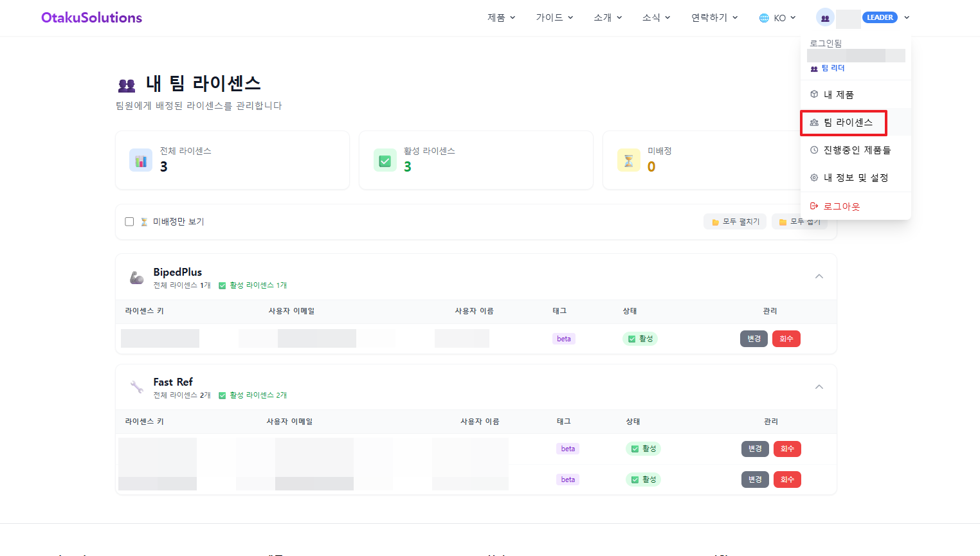
Task: Click the 모두 펼치기 button
Action: (735, 222)
